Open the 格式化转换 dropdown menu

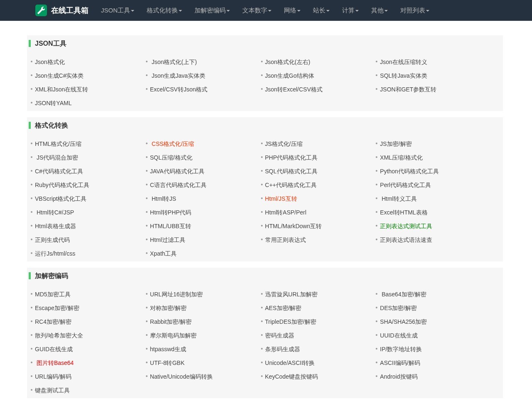tap(164, 10)
